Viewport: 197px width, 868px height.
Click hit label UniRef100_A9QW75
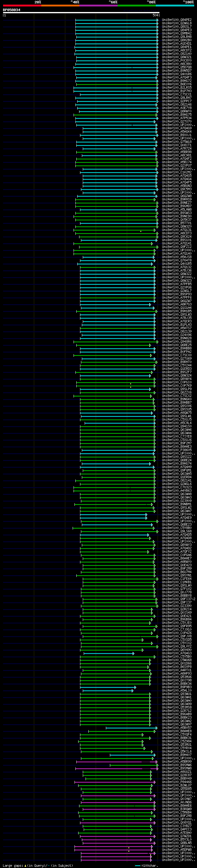pyautogui.click(x=177, y=413)
